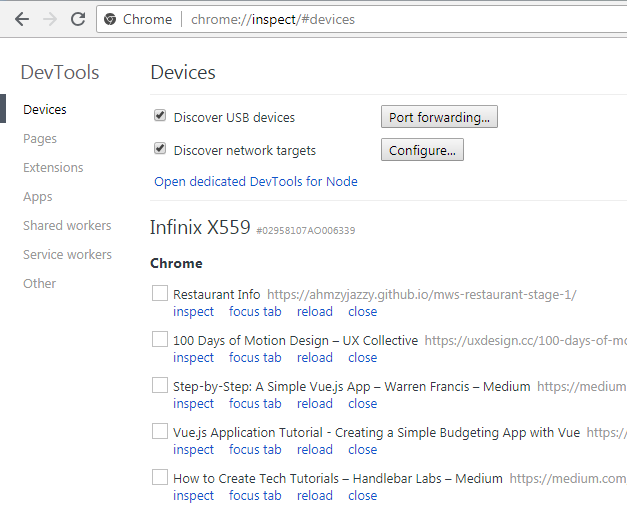Switch to Extensions in the sidebar
The width and height of the screenshot is (627, 511).
53,168
